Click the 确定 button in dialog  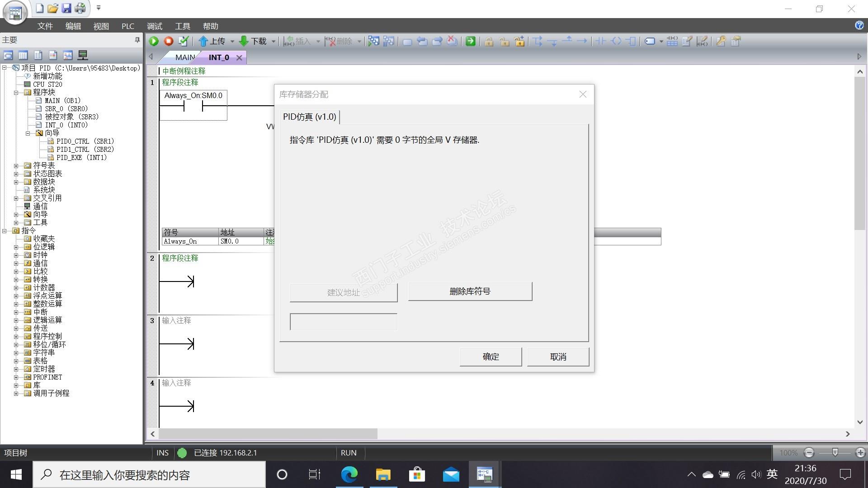(491, 357)
